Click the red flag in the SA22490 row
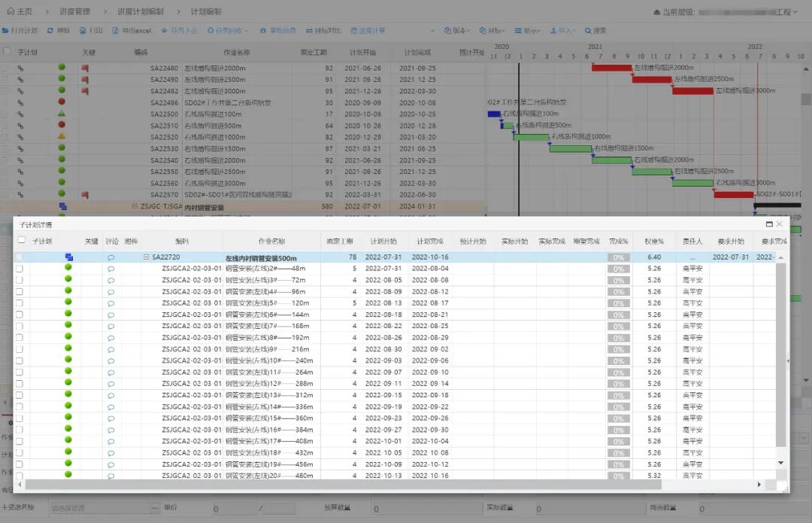This screenshot has width=812, height=523. pos(85,80)
